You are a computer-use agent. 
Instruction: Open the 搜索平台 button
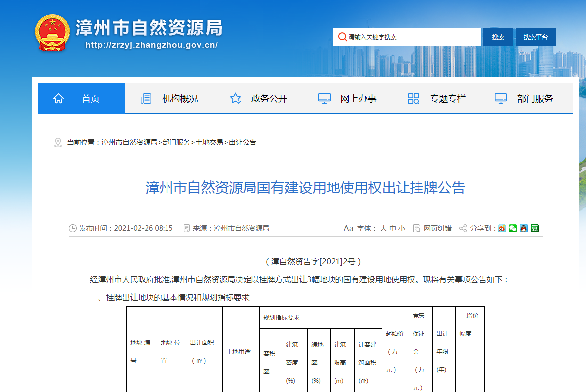pos(535,37)
